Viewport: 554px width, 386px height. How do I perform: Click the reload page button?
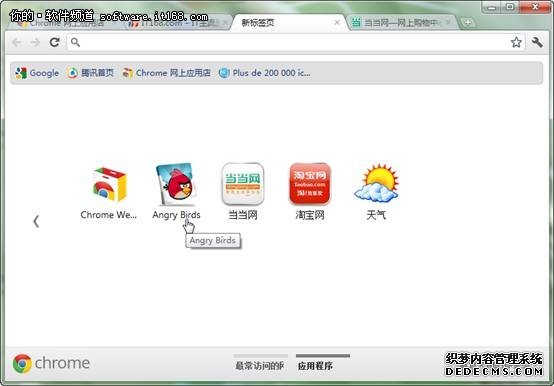(54, 42)
